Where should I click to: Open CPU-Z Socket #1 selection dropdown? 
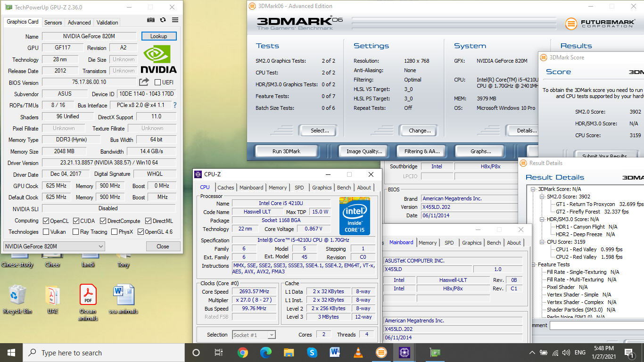(254, 335)
